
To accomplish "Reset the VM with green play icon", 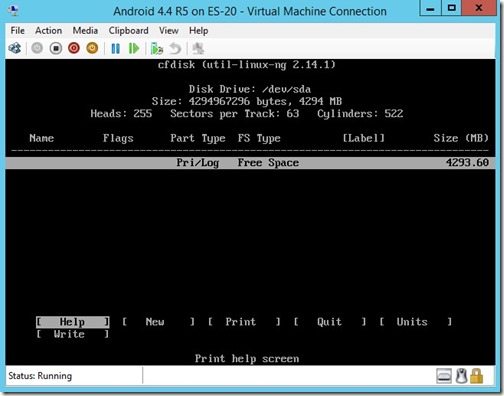I will 134,49.
